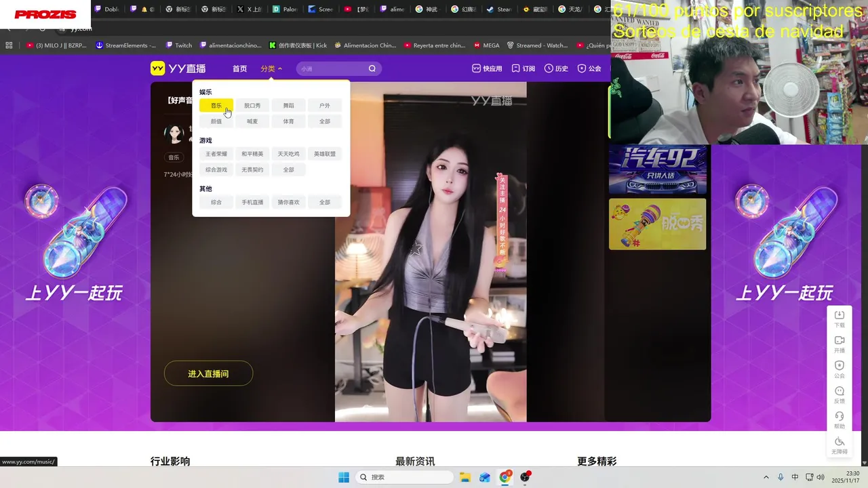Click the 反馈 feedback icon in side panel
868x488 pixels.
(840, 395)
